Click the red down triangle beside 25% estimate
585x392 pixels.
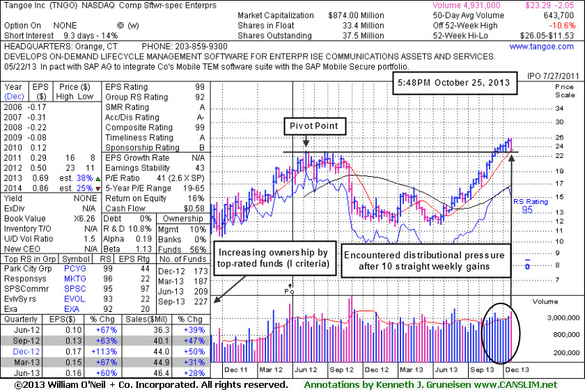click(97, 189)
